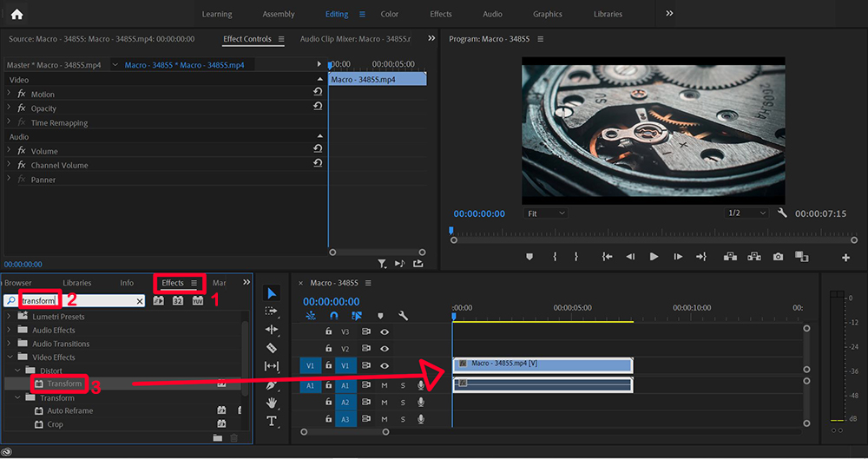Toggle V1 track output eye icon
This screenshot has height=459, width=868.
[x=384, y=366]
